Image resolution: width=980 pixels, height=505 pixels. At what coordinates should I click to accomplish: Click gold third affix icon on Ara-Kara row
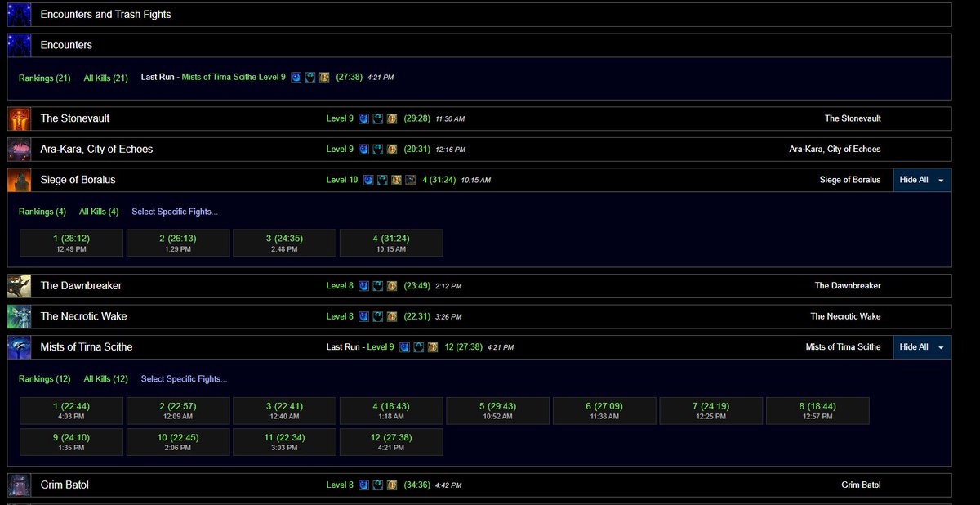click(x=392, y=150)
